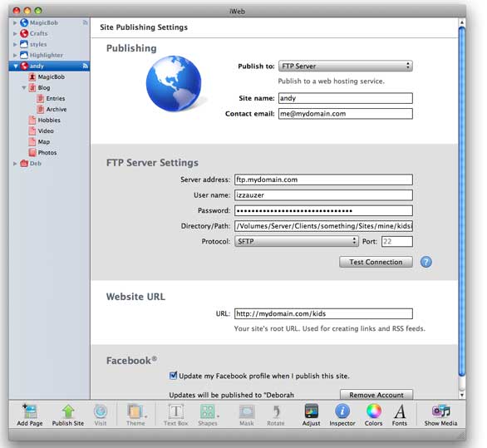Select the Blog page in sidebar
The image size is (487, 448).
coord(39,87)
